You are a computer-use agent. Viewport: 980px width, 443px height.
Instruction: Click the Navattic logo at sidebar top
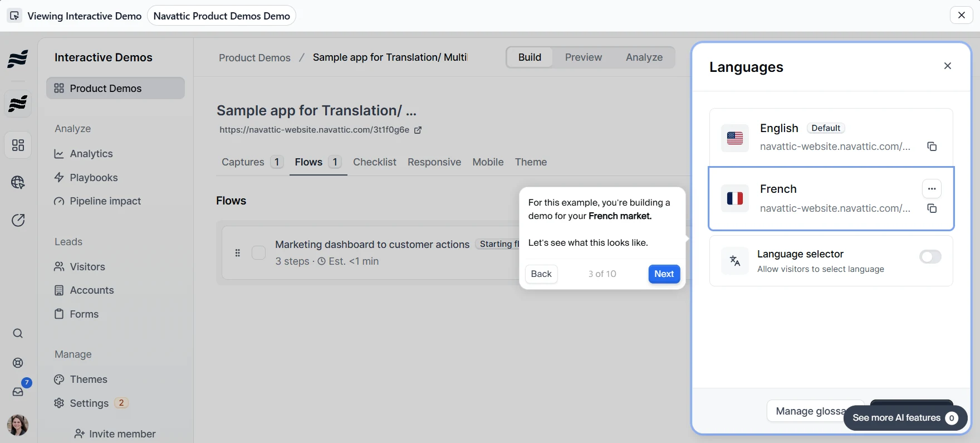point(18,59)
